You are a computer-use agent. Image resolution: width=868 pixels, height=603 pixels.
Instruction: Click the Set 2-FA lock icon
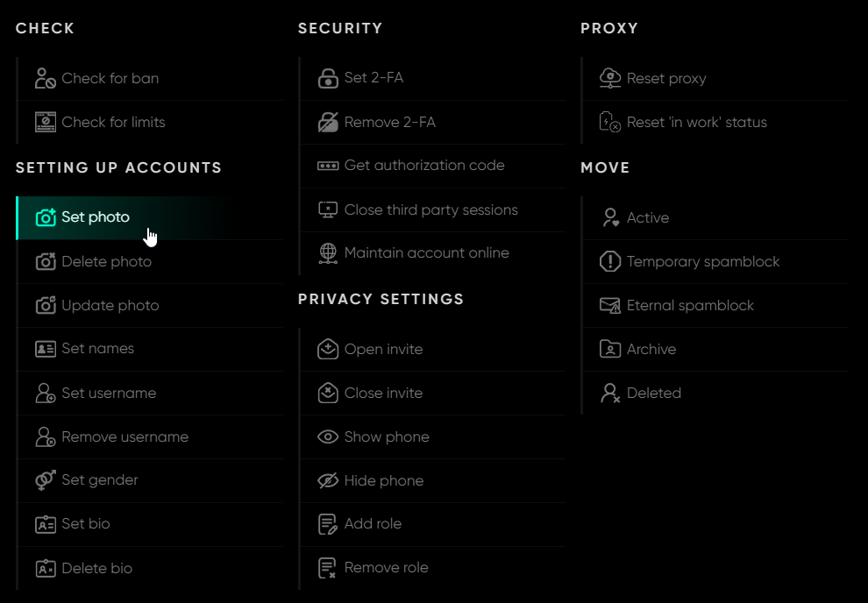pos(328,78)
